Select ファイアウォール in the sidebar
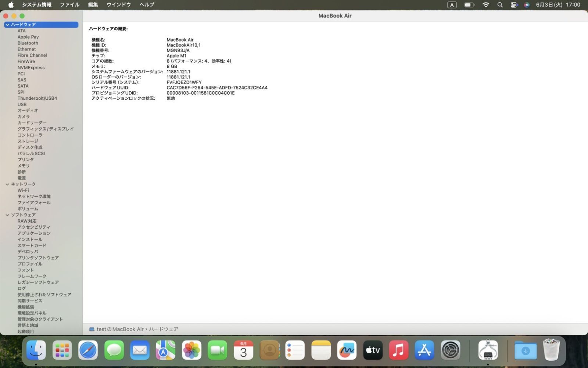 point(34,203)
